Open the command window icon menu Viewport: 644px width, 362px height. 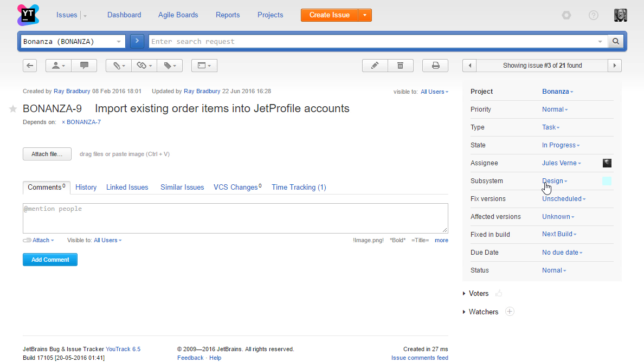pyautogui.click(x=204, y=66)
